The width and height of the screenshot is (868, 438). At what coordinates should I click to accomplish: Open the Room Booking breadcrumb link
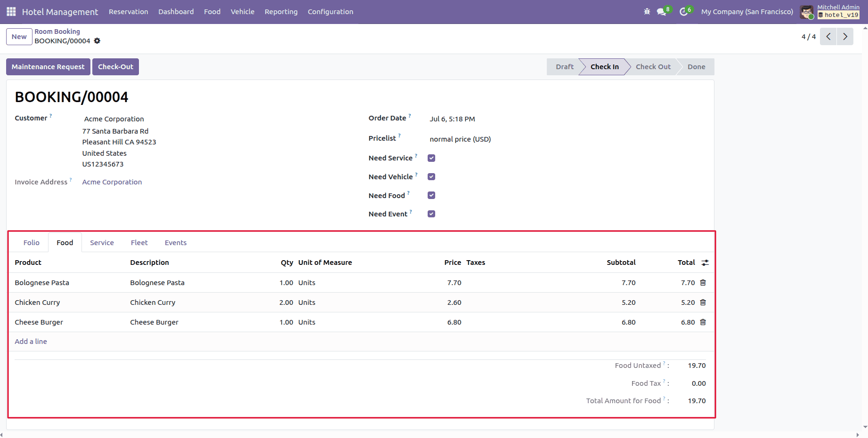pyautogui.click(x=57, y=32)
